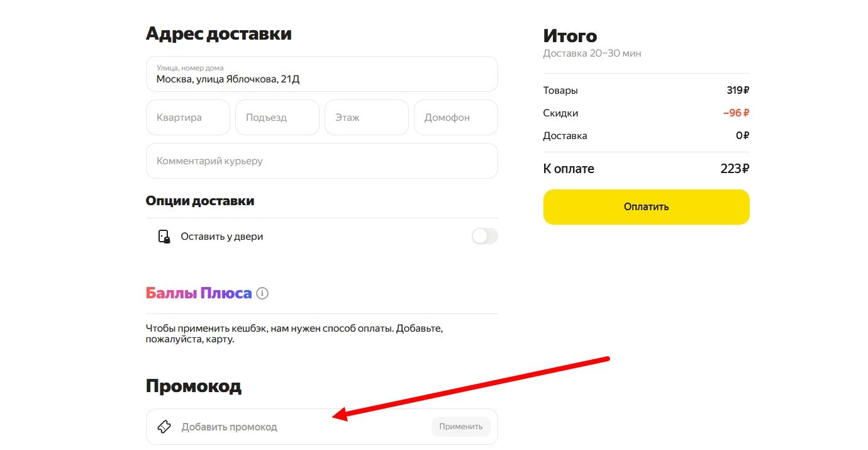
Task: Open the Баллы Плюса section
Action: point(200,293)
